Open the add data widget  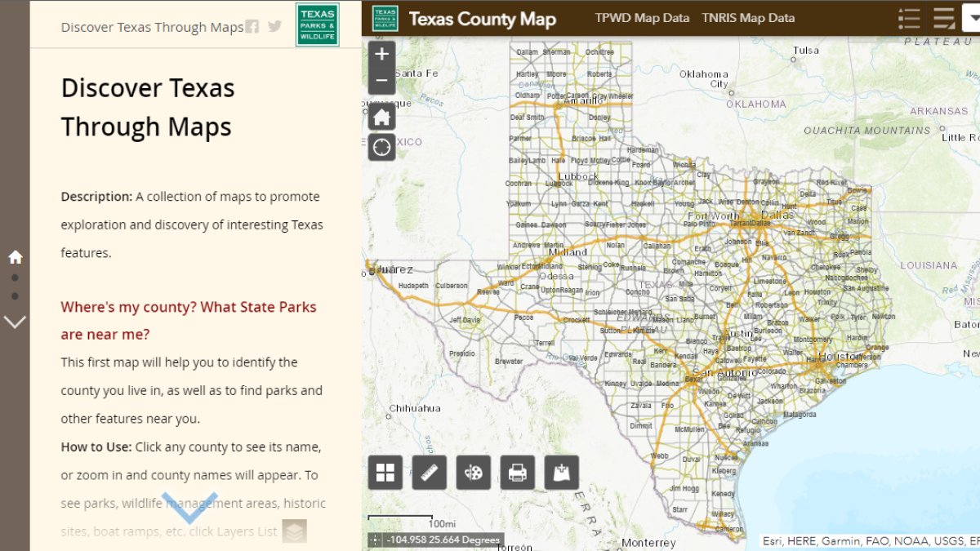(x=561, y=473)
